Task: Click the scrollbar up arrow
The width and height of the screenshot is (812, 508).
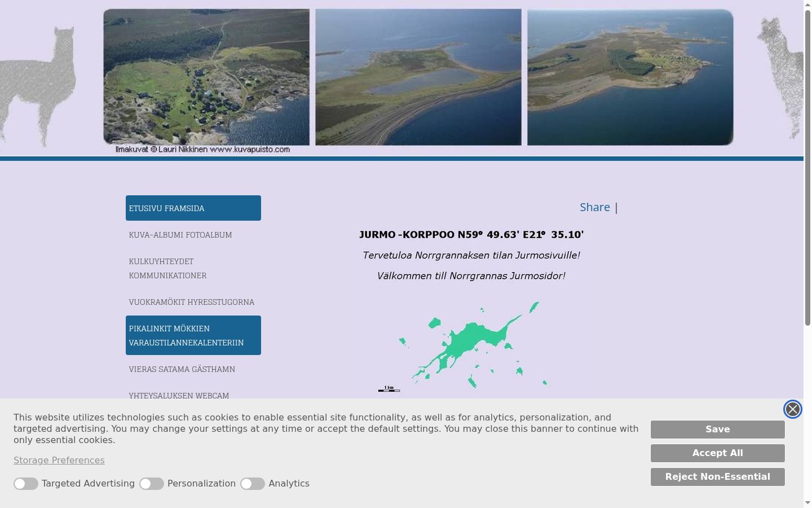Action: (x=807, y=4)
